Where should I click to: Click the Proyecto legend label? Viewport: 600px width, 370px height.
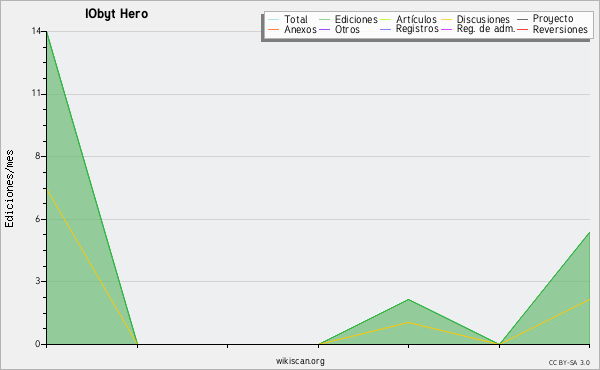tap(553, 19)
